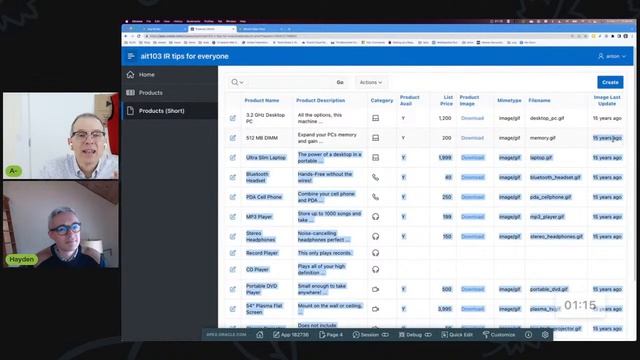Select the top participant video thumbnail

(61, 136)
